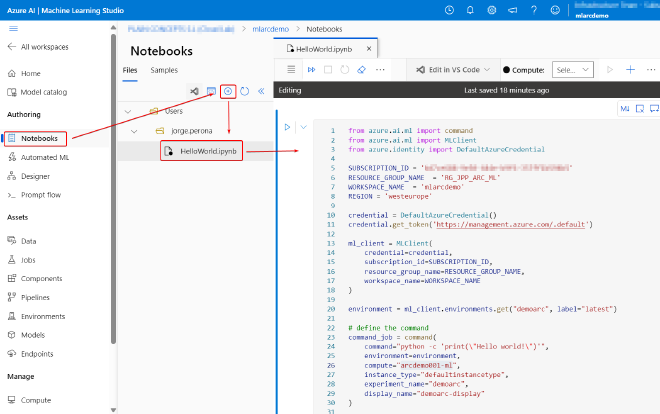Image resolution: width=660 pixels, height=414 pixels.
Task: Click sidebar scrollbar up arrow
Action: 113,27
